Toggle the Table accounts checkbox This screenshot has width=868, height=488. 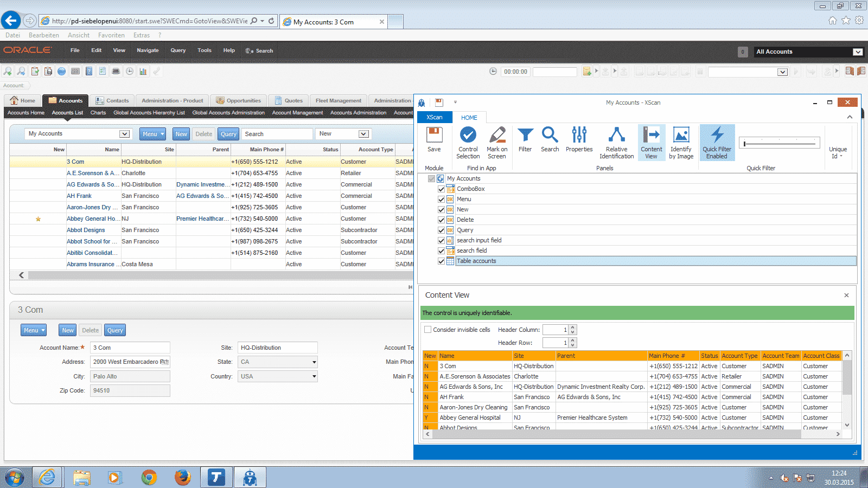pyautogui.click(x=441, y=261)
